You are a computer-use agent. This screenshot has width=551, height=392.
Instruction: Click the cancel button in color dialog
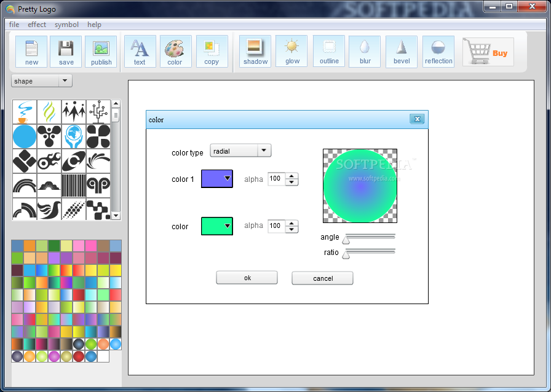pyautogui.click(x=323, y=278)
